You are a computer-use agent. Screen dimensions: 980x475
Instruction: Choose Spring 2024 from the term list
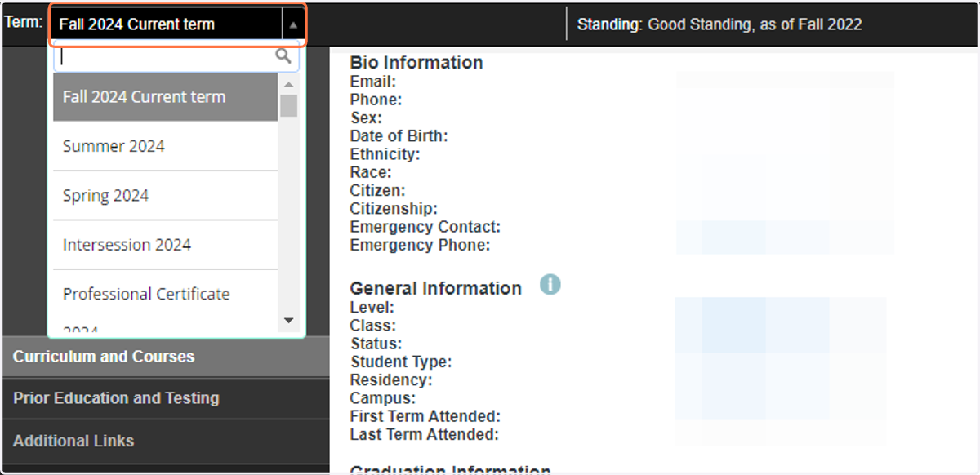click(x=166, y=196)
